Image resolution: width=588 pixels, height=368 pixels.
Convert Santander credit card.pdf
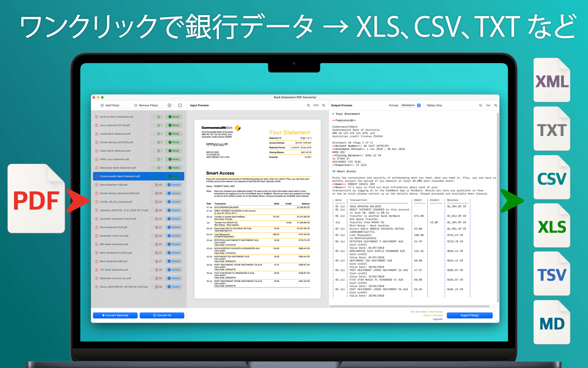click(174, 236)
